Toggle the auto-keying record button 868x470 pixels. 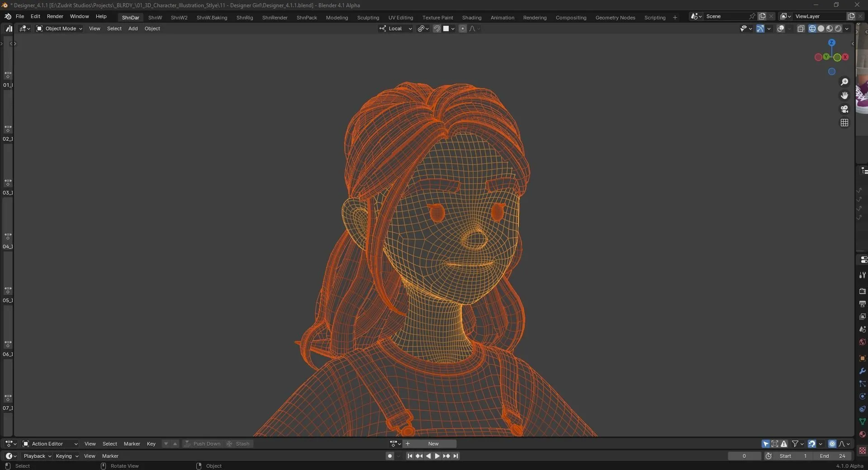click(389, 456)
